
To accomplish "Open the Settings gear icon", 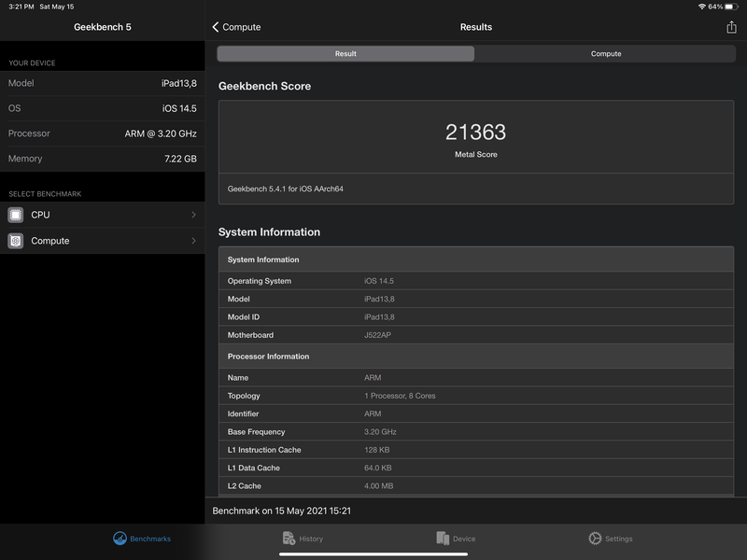I will click(x=595, y=539).
